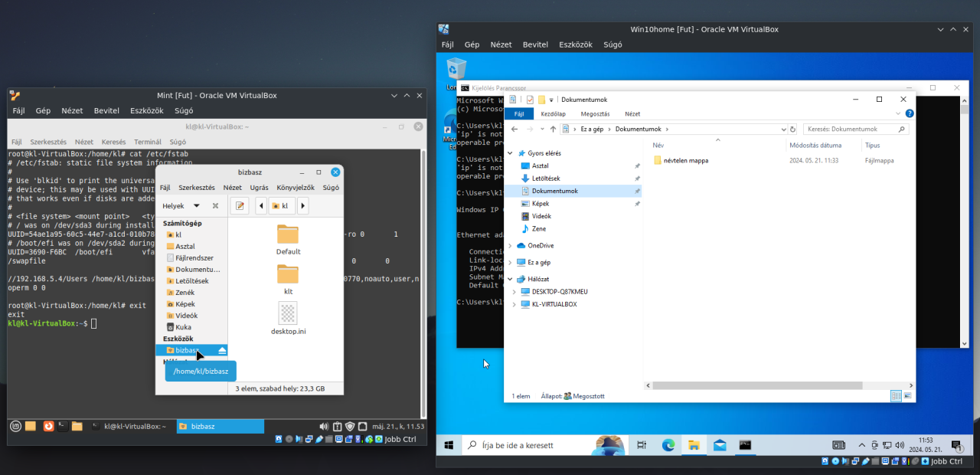Open the Windows Start button
Screen dimensions: 980x475
(449, 445)
